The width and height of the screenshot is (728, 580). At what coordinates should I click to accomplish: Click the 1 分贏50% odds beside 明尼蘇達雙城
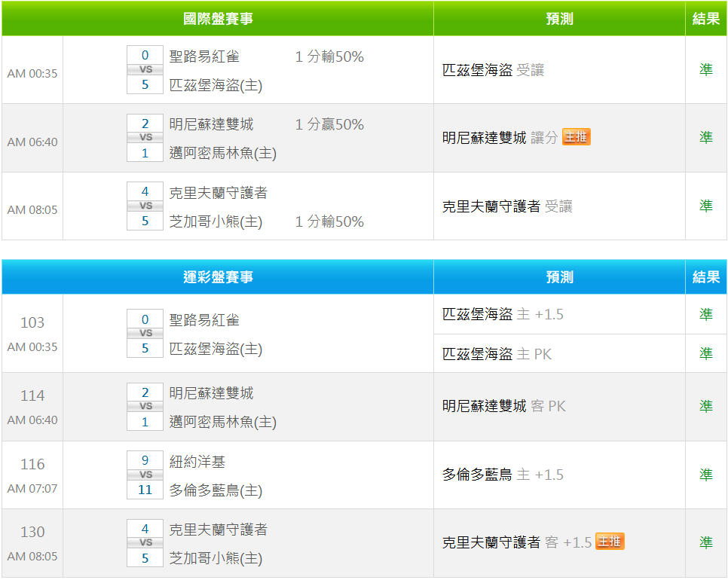pos(329,124)
